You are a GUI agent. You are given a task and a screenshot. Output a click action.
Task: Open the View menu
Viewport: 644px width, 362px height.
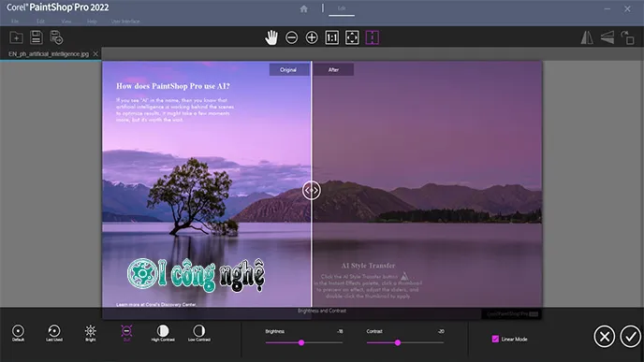point(66,22)
